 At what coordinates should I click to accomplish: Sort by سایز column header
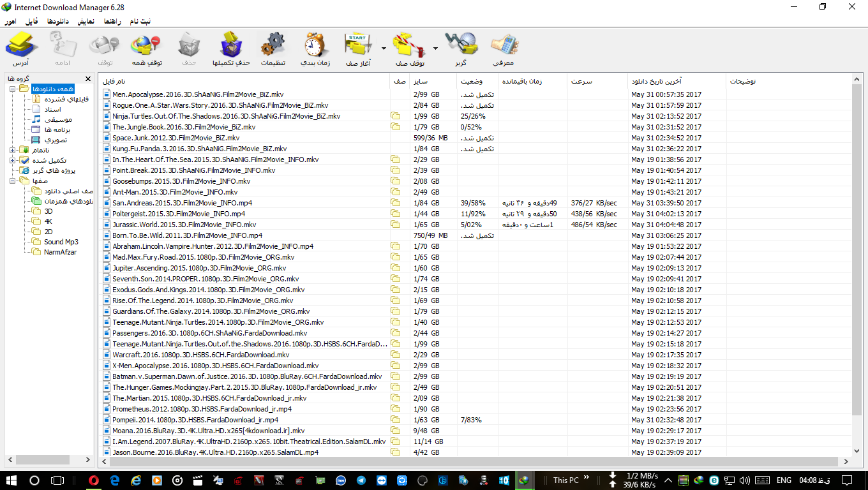(433, 82)
